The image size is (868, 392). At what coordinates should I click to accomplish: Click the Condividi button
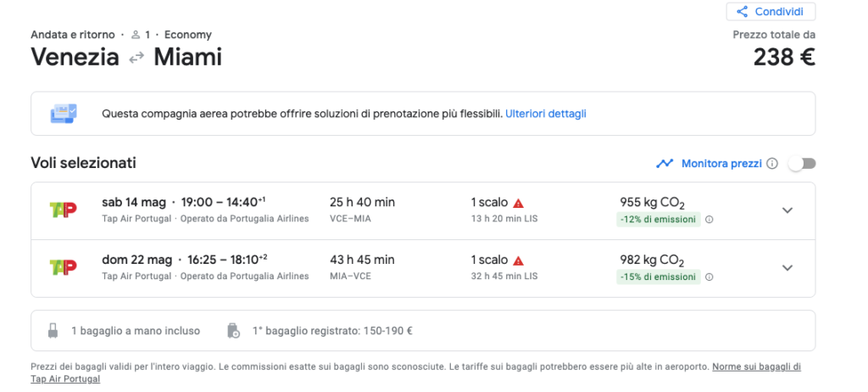pos(771,12)
